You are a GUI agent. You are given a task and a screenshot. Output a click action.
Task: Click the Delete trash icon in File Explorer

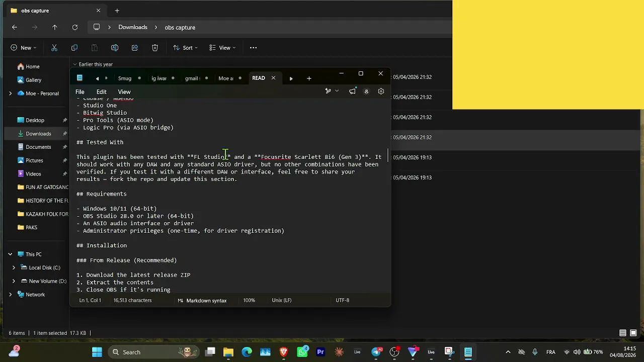(155, 48)
